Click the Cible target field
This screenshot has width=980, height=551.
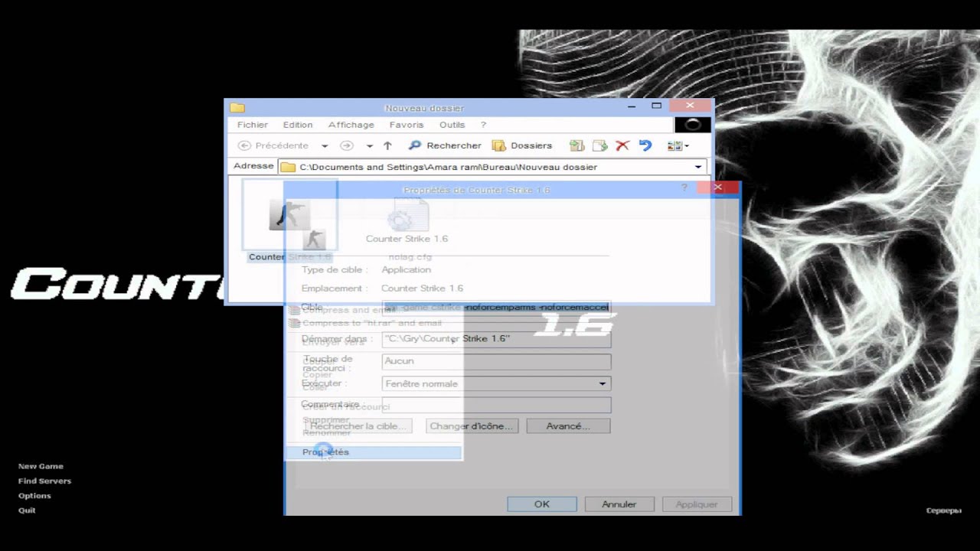point(496,307)
